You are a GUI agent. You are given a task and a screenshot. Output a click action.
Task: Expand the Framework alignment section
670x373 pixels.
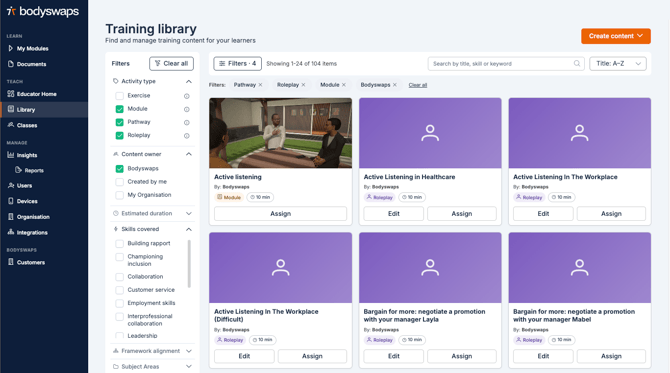click(189, 351)
